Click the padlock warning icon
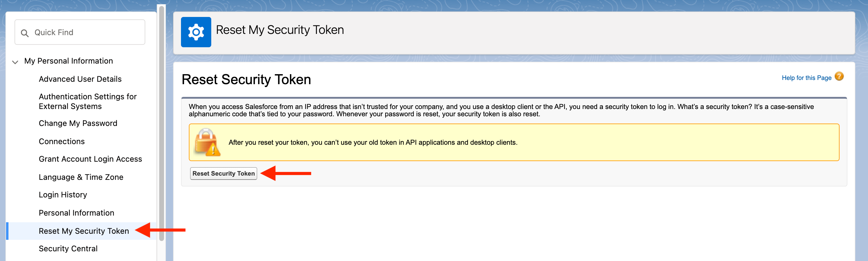The image size is (868, 261). click(207, 142)
